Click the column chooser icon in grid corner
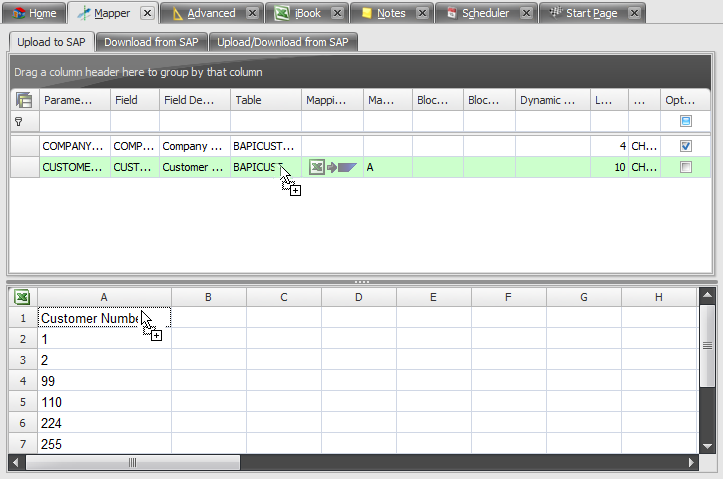 tap(24, 100)
